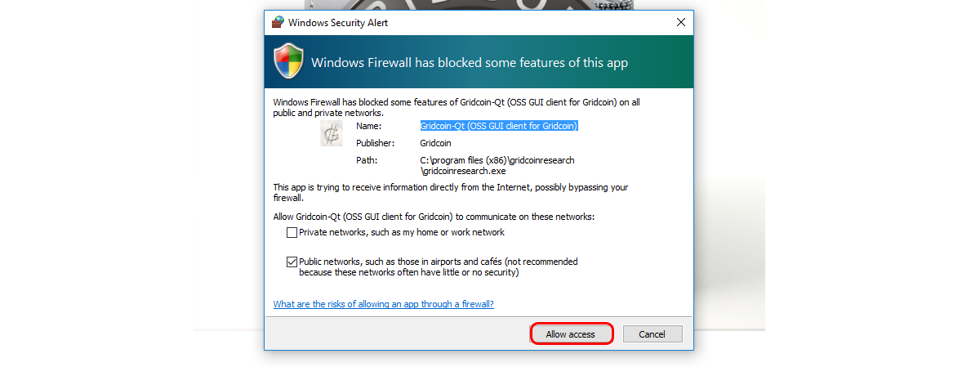This screenshot has width=980, height=367.
Task: Click the Private networks label text
Action: [402, 232]
